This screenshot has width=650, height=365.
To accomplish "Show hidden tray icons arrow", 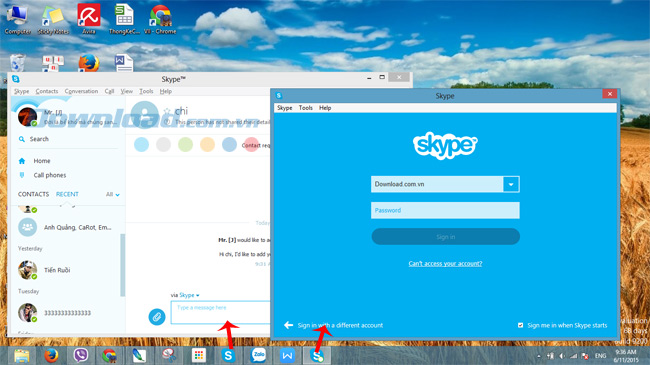I will pos(538,356).
